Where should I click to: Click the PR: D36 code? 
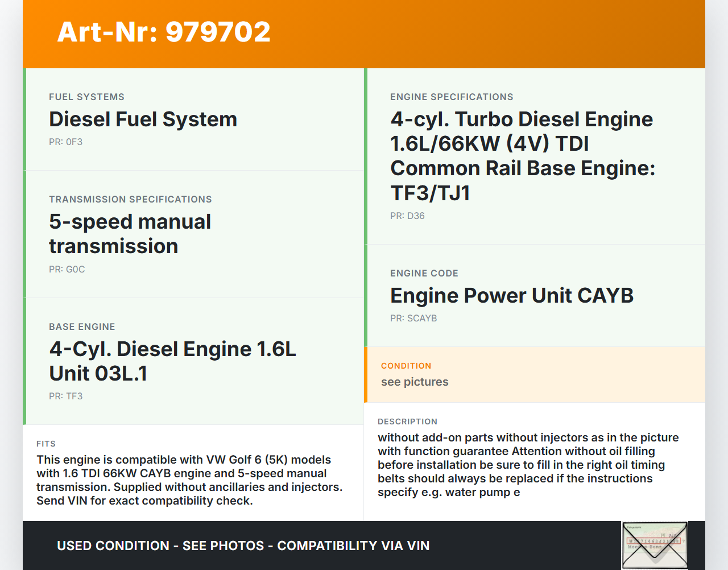click(407, 216)
